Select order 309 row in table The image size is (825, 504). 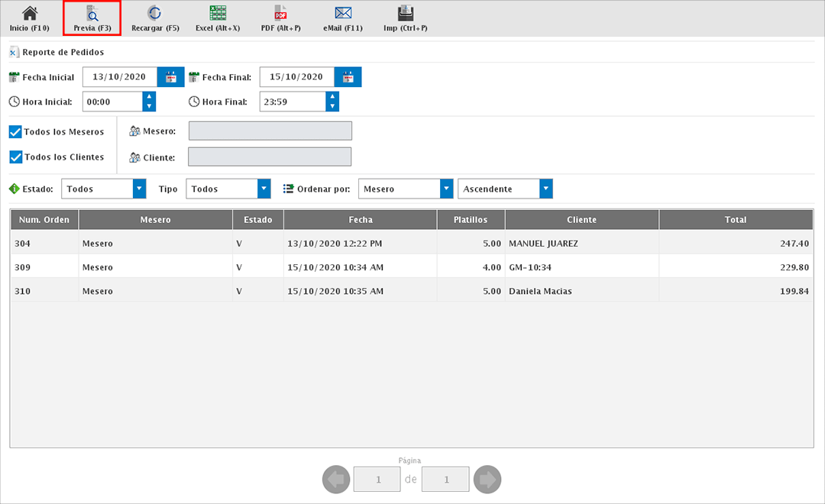pos(411,267)
